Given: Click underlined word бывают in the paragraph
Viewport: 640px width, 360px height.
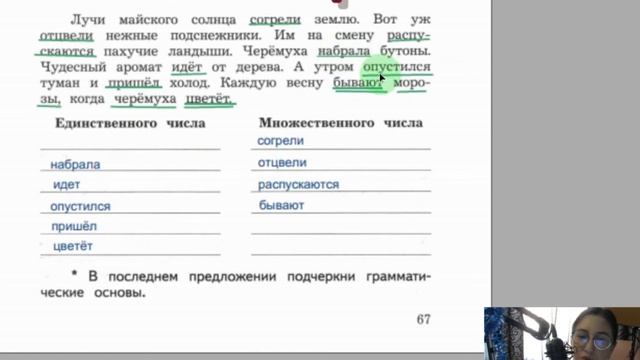Looking at the screenshot, I should tap(358, 83).
